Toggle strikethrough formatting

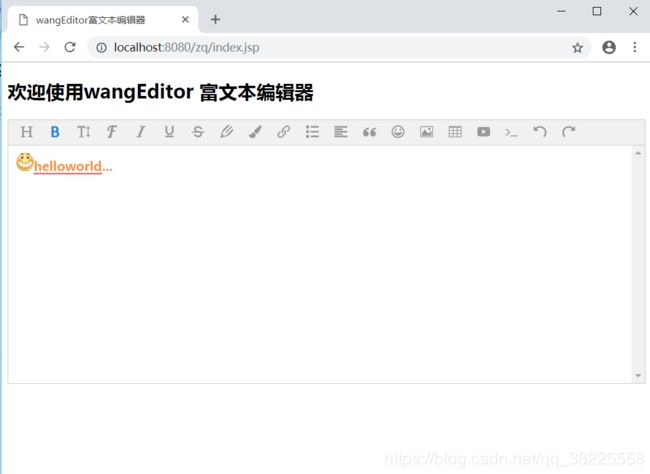click(198, 132)
